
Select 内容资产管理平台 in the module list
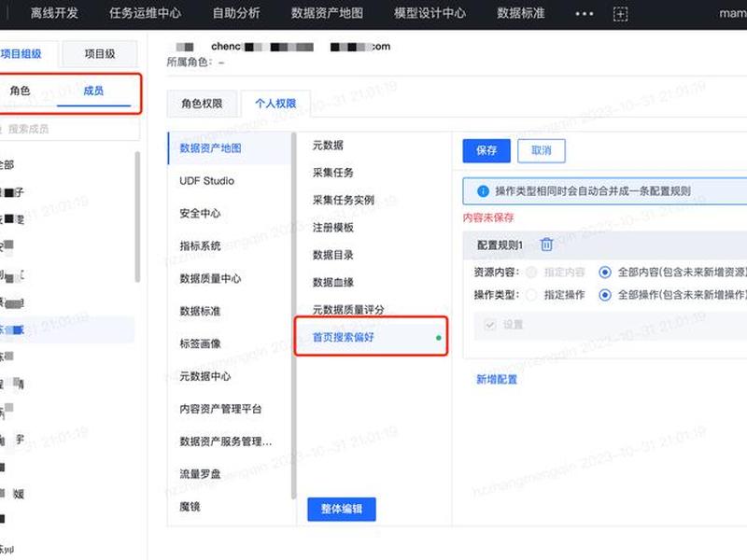[229, 409]
